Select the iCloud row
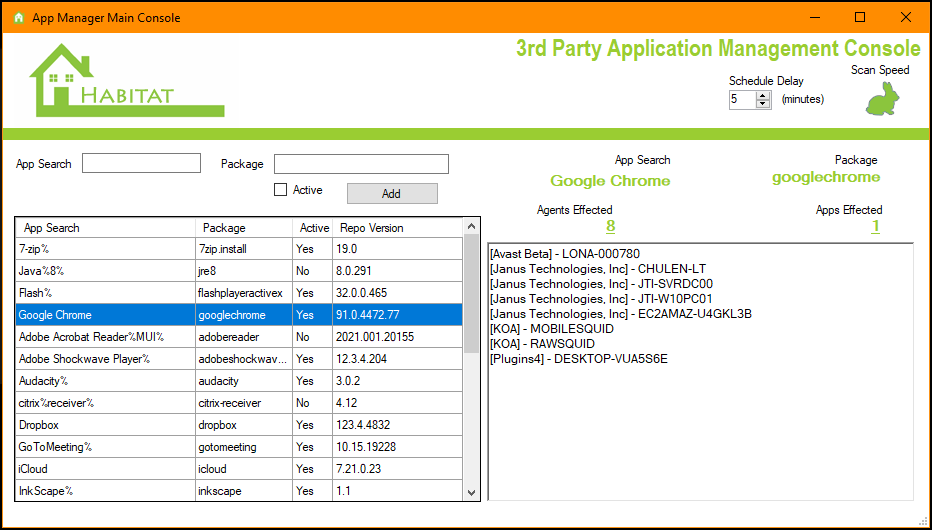 [239, 469]
